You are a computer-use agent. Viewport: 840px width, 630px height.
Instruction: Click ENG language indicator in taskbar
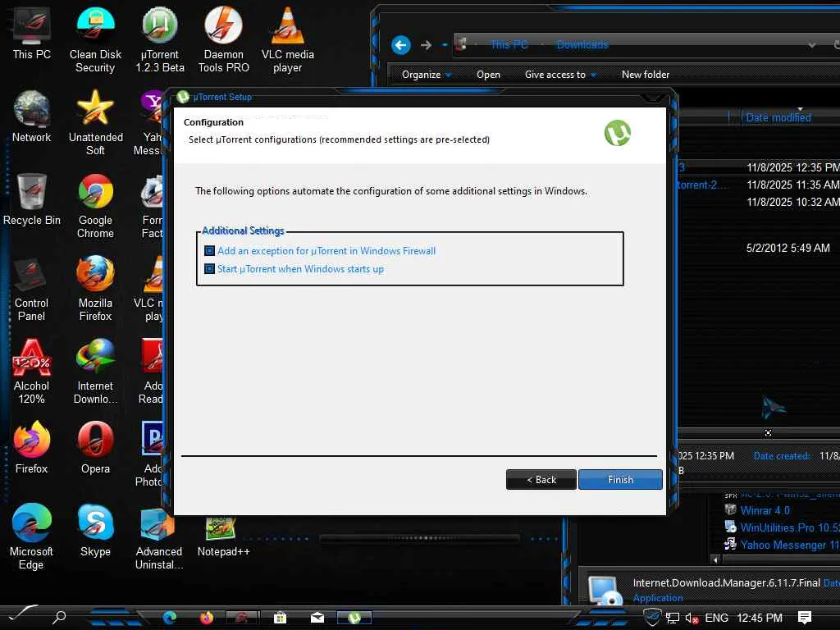(x=716, y=618)
